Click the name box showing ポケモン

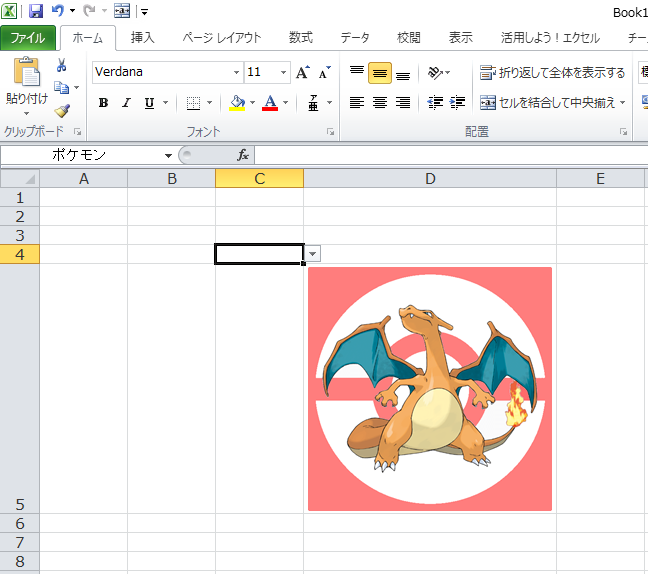tap(81, 155)
